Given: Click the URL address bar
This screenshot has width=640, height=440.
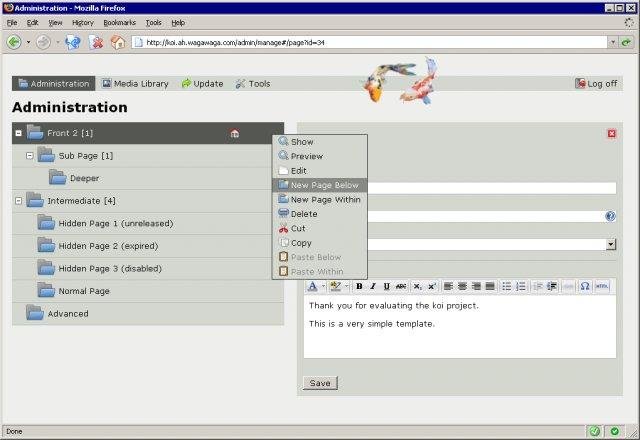Looking at the screenshot, I should pos(369,42).
